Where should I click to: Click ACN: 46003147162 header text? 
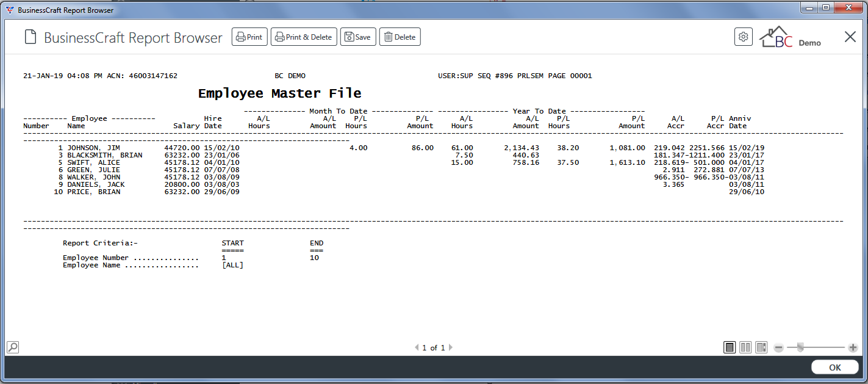142,76
